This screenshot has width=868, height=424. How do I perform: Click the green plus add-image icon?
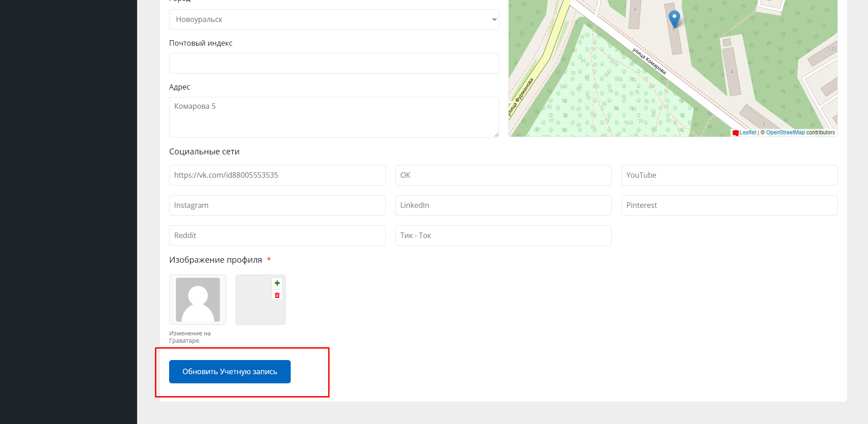pos(277,283)
